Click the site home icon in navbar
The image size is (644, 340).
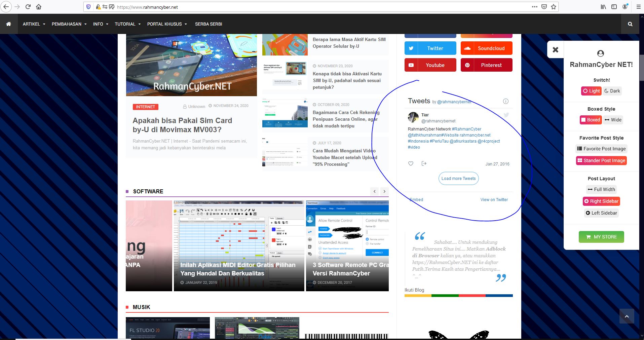point(9,24)
